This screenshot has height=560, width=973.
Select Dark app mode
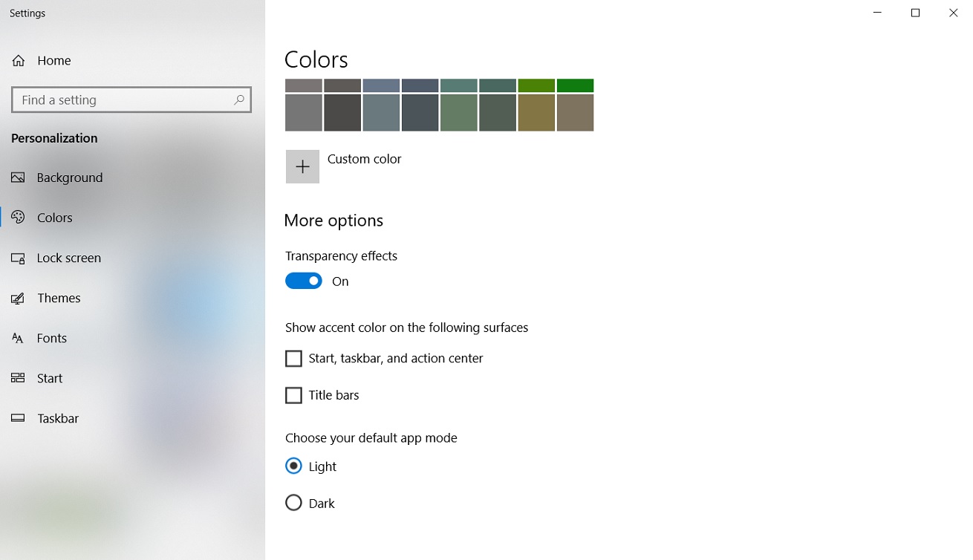[x=293, y=503]
